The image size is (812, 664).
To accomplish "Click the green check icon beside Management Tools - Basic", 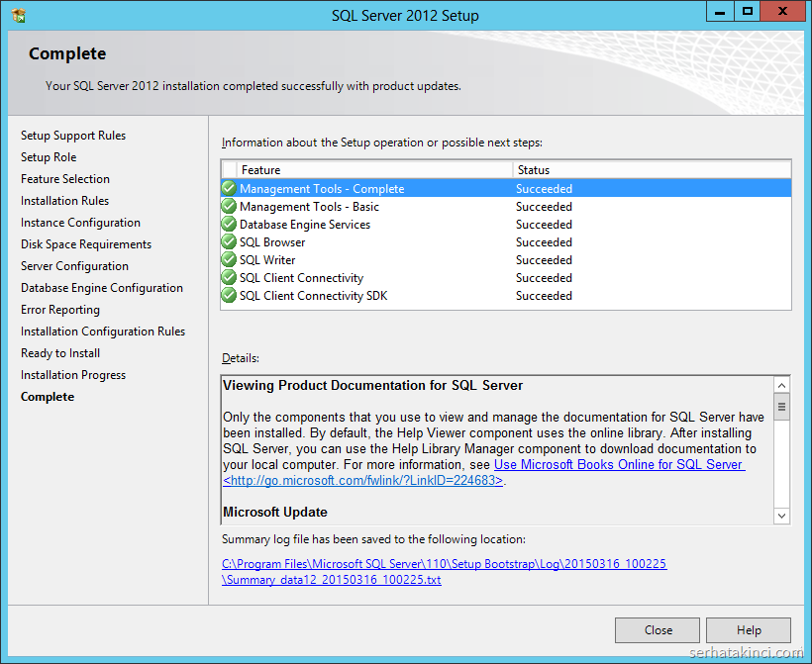I will point(229,207).
